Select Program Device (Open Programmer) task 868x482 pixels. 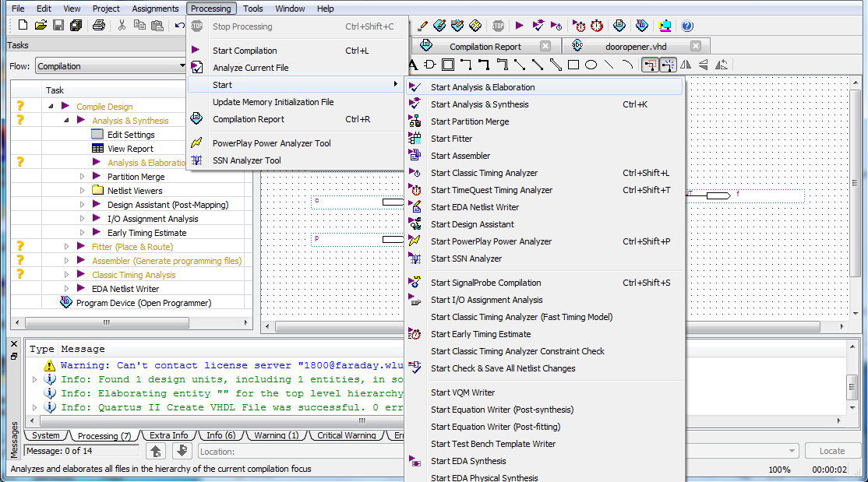pyautogui.click(x=143, y=303)
